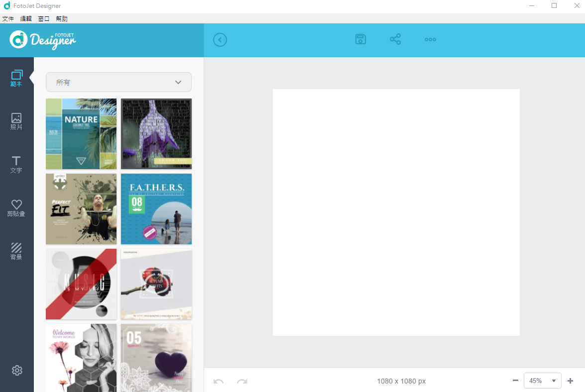Open the 照片 photos panel
585x392 pixels.
[x=16, y=121]
